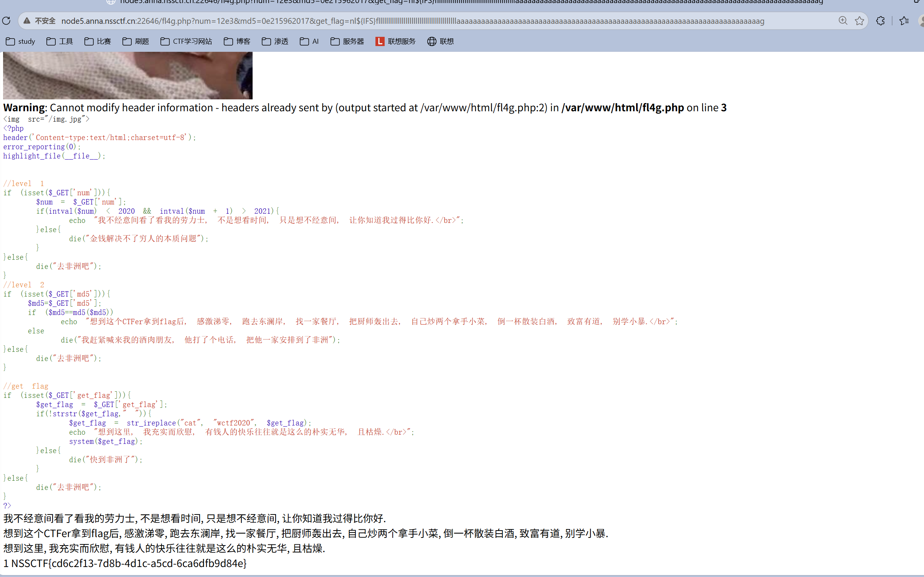Viewport: 924px width, 577px height.
Task: Bookmark this page with the star icon
Action: [x=859, y=21]
